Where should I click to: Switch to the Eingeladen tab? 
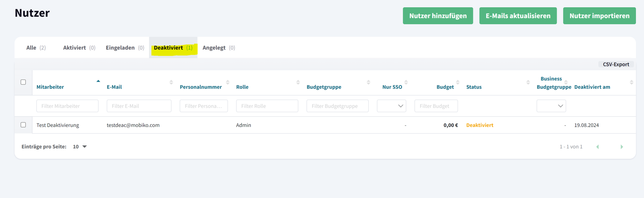tap(125, 48)
